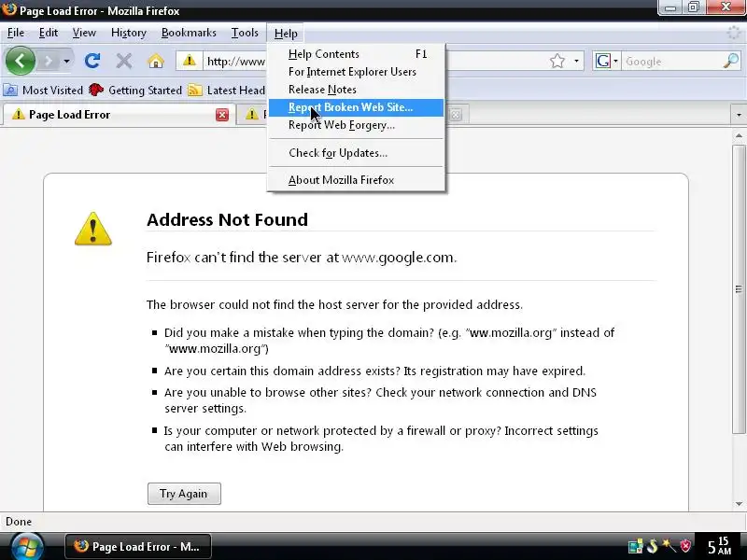Open the File menu

tap(16, 33)
